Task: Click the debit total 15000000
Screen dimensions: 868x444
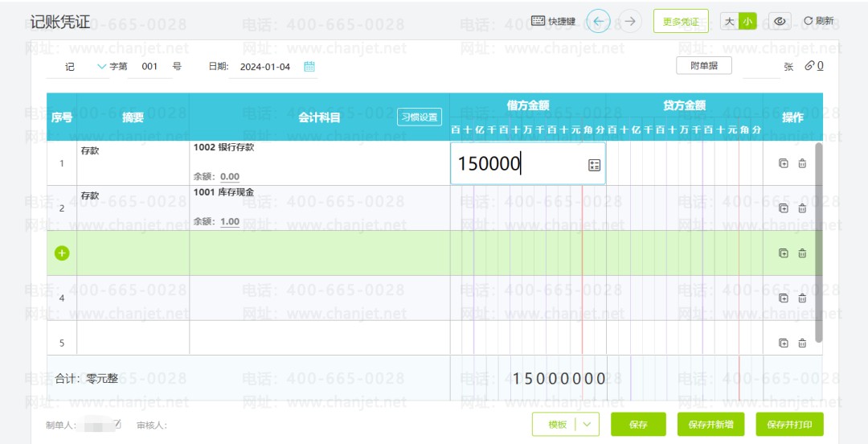Action: [559, 379]
